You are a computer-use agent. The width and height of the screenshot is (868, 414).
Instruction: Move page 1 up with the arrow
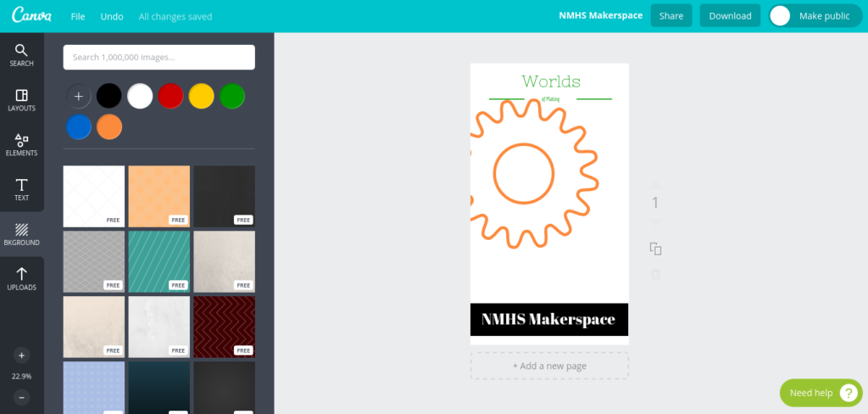[655, 185]
